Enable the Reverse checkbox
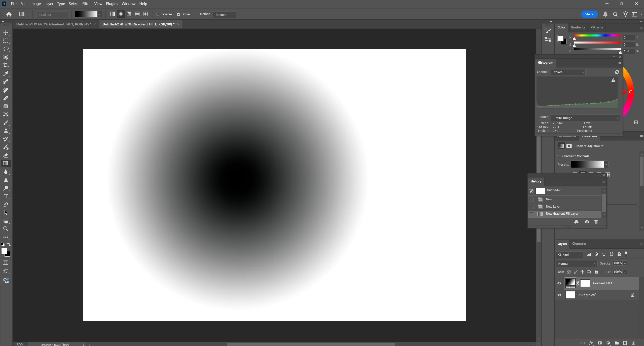The height and width of the screenshot is (346, 644). click(158, 14)
